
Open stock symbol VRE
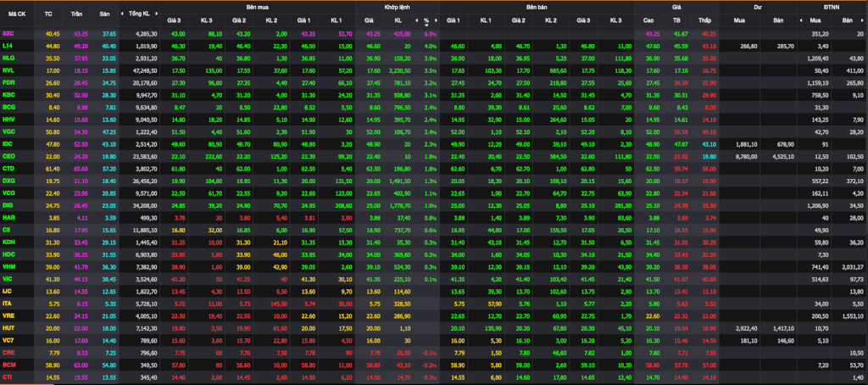tap(8, 314)
